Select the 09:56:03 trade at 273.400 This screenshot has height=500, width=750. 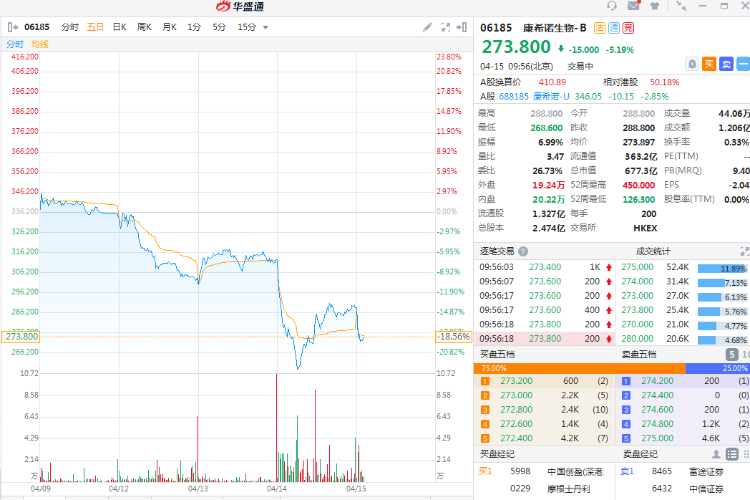click(x=546, y=267)
